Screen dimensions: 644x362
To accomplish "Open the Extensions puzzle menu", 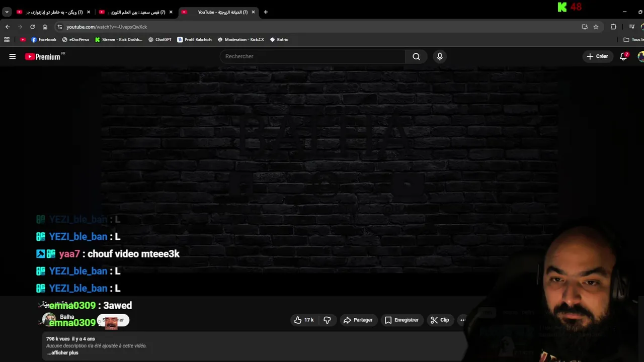I will 613,27.
